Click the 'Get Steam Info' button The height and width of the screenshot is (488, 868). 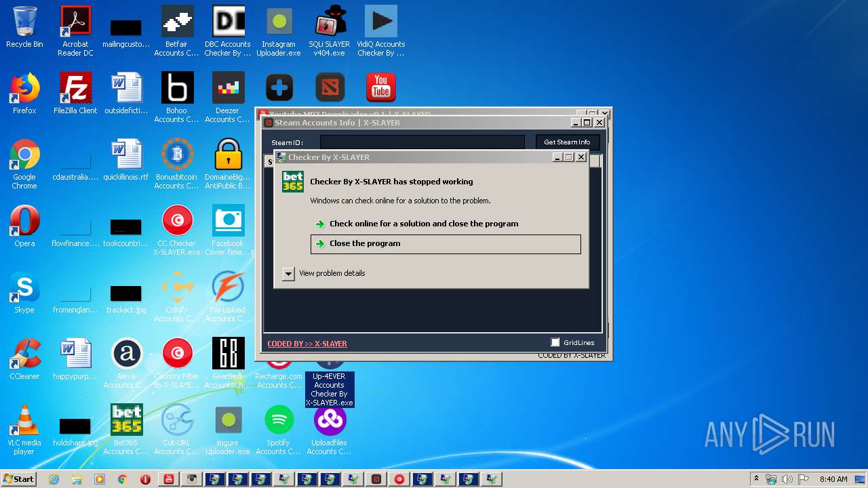tap(567, 142)
